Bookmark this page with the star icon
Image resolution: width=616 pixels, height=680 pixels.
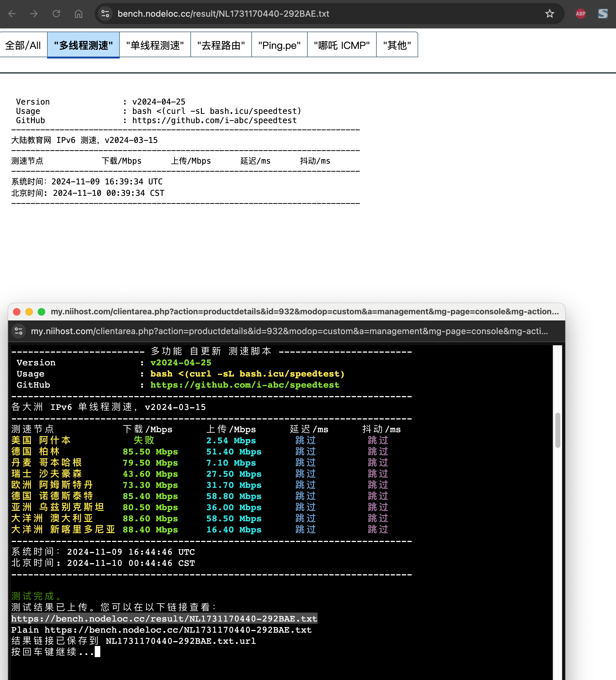coord(549,14)
